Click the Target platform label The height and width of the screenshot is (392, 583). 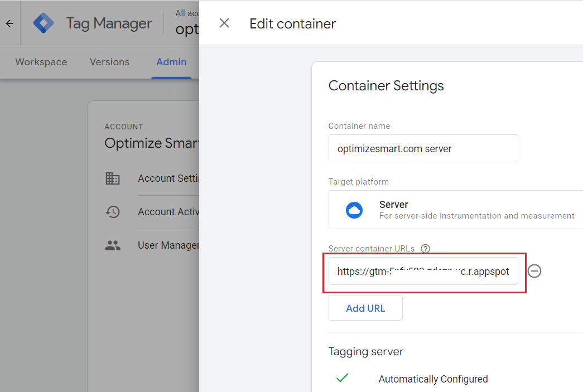[358, 182]
